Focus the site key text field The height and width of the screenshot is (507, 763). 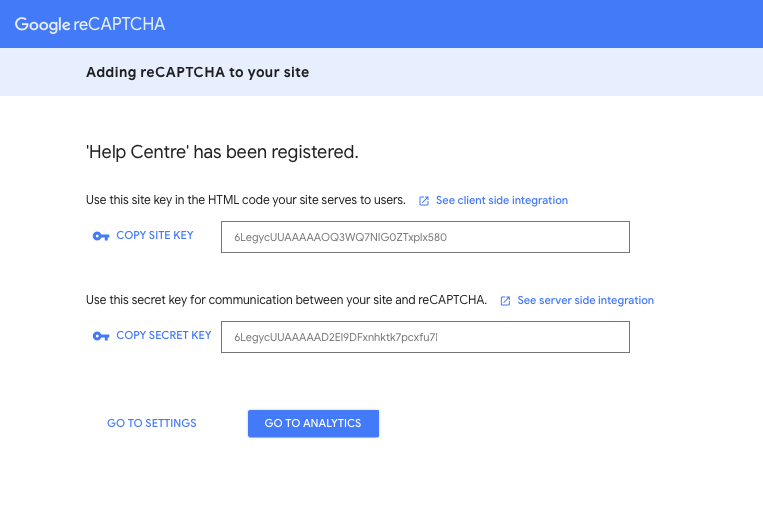[x=425, y=237]
